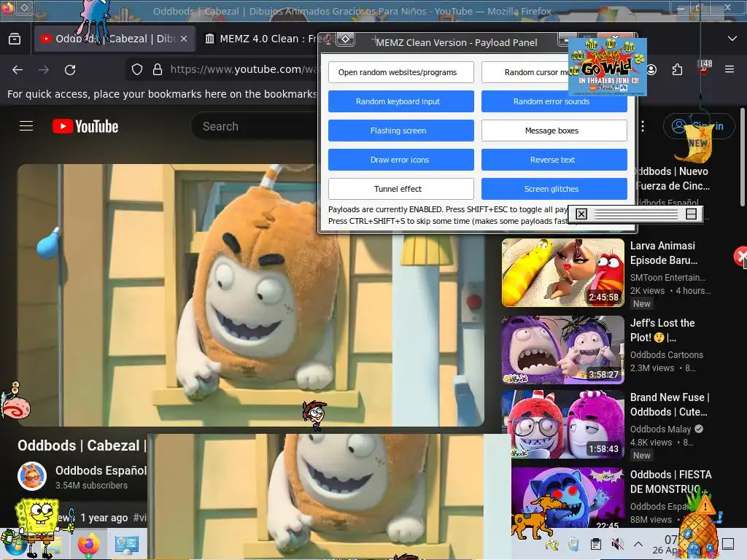This screenshot has height=560, width=747.
Task: Open Firefox from the taskbar
Action: pyautogui.click(x=88, y=544)
